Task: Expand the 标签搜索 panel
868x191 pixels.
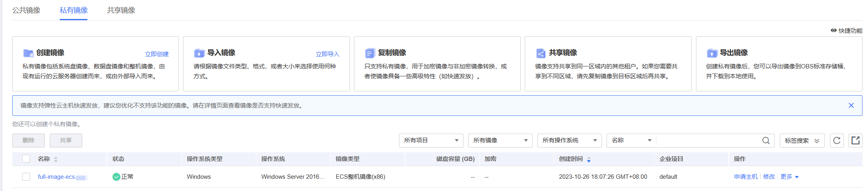Action: pyautogui.click(x=802, y=140)
